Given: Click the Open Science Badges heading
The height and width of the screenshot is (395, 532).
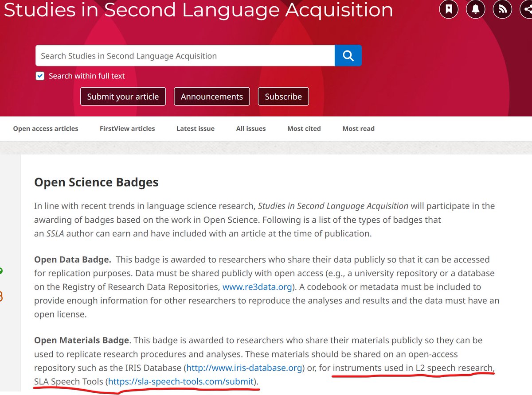Looking at the screenshot, I should point(96,182).
